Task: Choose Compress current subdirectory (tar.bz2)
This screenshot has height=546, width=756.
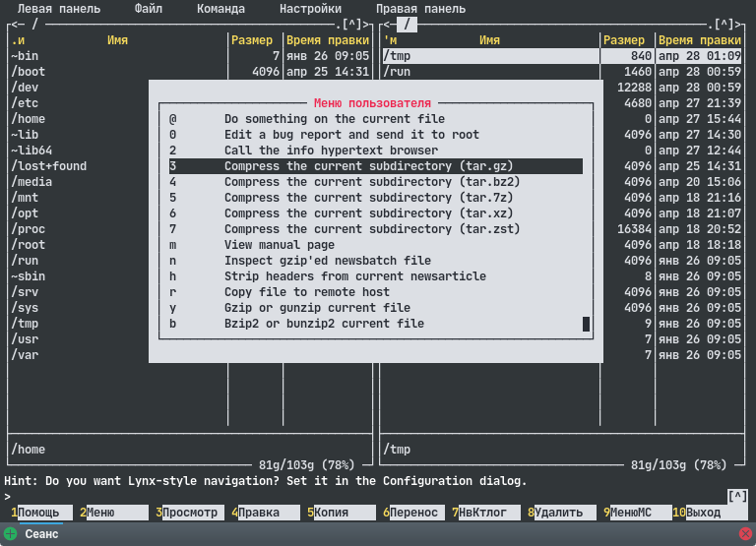Action: (376, 182)
